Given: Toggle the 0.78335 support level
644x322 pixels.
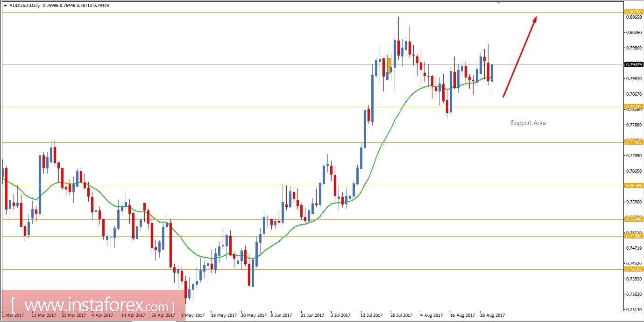Looking at the screenshot, I should pos(633,107).
